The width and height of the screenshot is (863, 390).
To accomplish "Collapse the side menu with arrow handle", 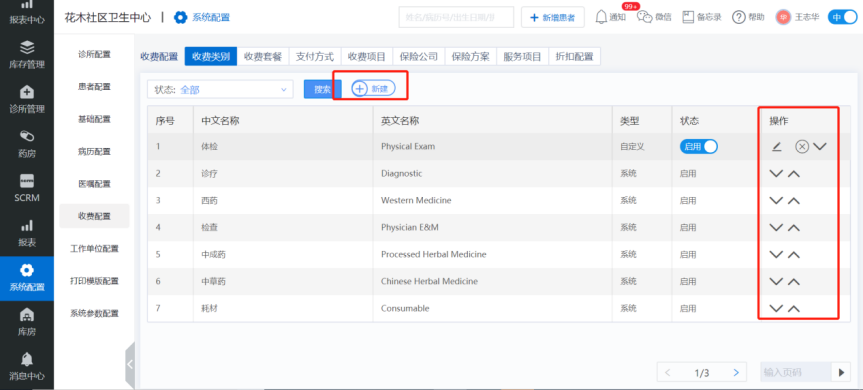I will coord(130,364).
